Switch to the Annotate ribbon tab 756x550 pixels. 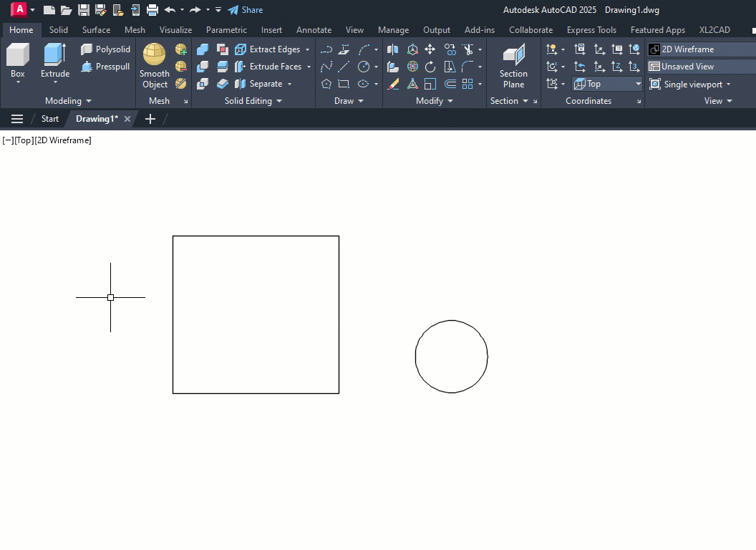314,30
